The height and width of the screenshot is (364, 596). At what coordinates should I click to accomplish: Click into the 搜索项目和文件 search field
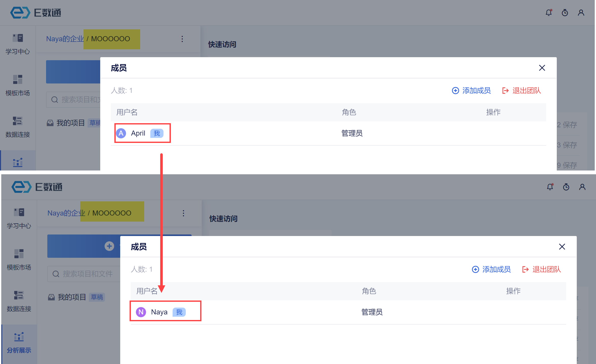pos(87,274)
